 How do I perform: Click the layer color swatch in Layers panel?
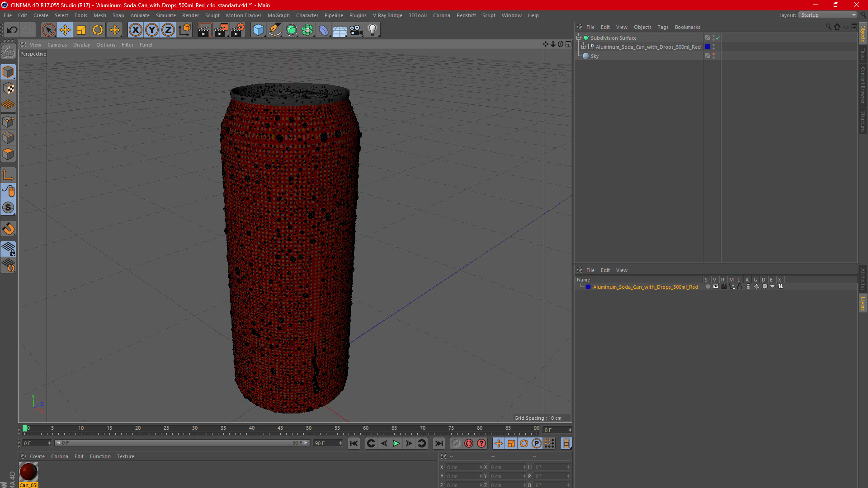(x=588, y=287)
